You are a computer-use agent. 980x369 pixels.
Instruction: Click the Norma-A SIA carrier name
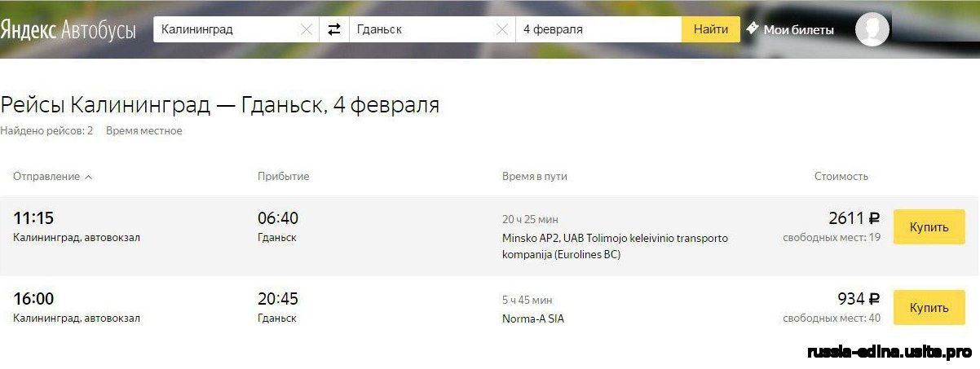click(x=533, y=318)
